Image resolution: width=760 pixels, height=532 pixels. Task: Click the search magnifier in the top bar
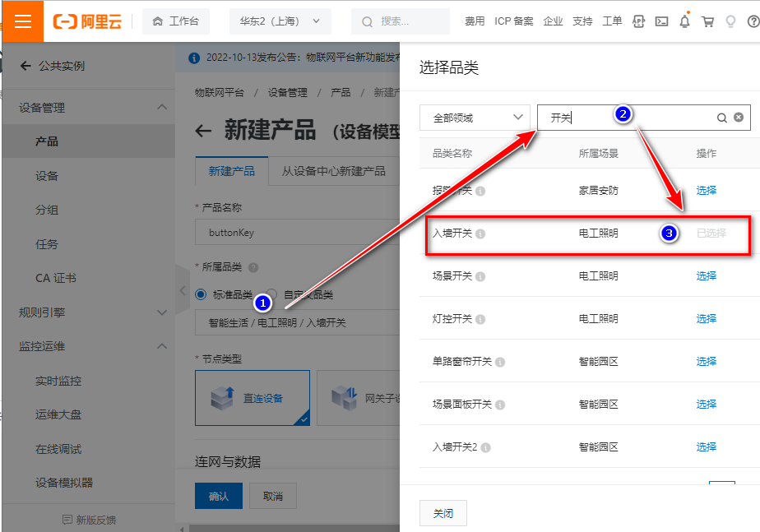pyautogui.click(x=366, y=21)
